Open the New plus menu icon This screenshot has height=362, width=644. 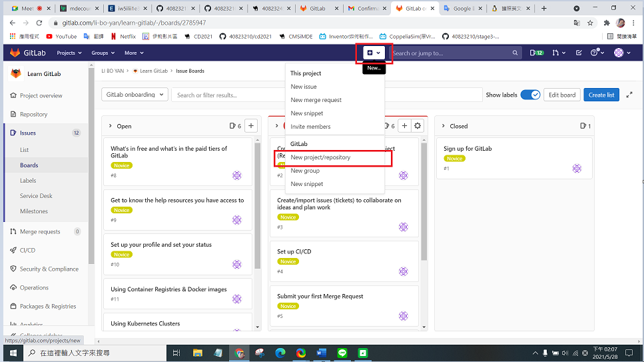point(374,53)
